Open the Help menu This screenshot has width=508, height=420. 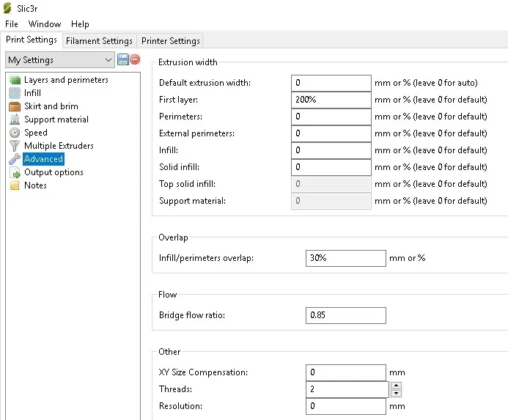(80, 24)
